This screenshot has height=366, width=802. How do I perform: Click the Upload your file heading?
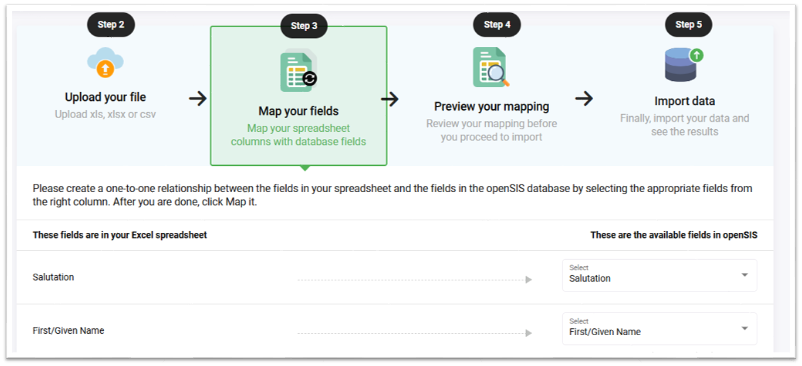click(x=105, y=97)
